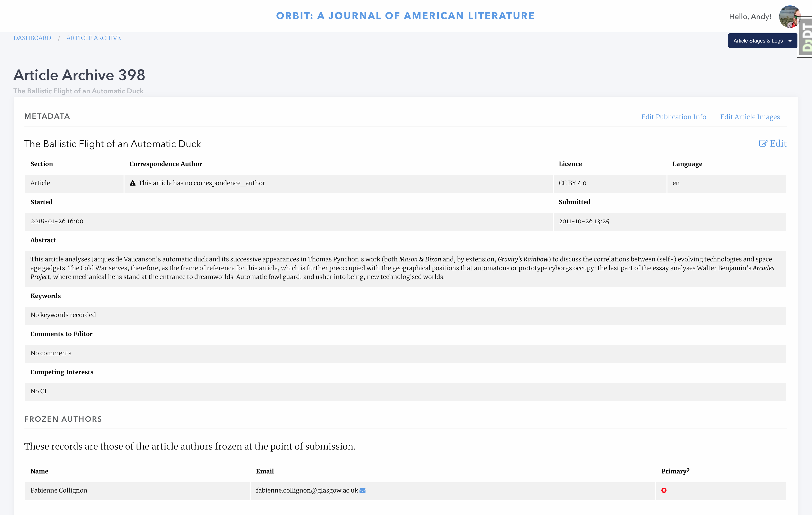
Task: Click the Orbit journal title header
Action: coord(405,16)
